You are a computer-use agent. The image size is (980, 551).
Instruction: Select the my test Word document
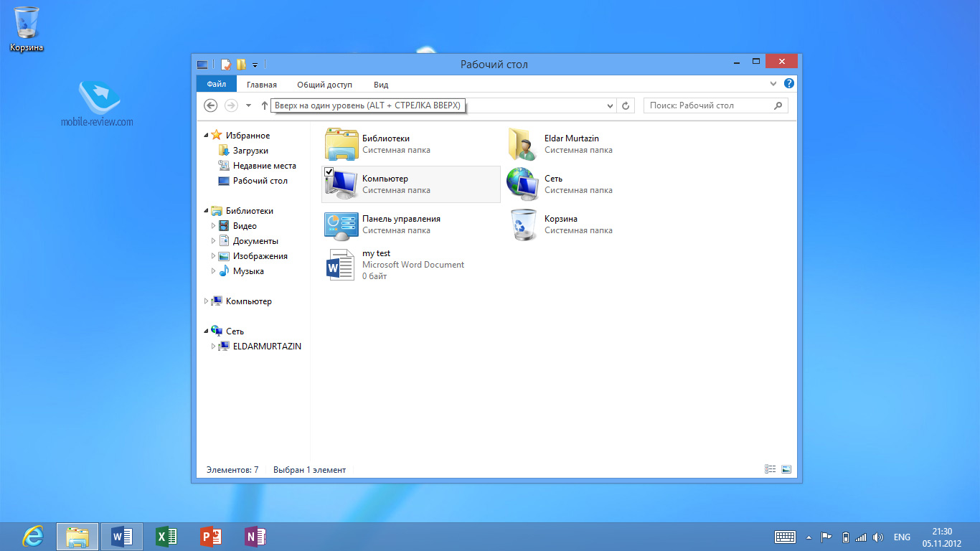pyautogui.click(x=341, y=265)
